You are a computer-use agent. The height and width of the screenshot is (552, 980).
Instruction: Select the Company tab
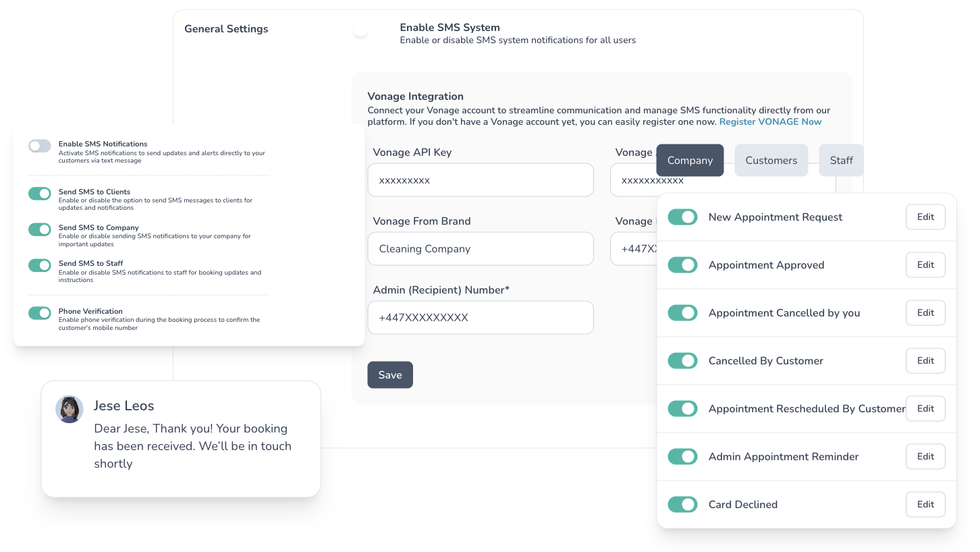(690, 161)
